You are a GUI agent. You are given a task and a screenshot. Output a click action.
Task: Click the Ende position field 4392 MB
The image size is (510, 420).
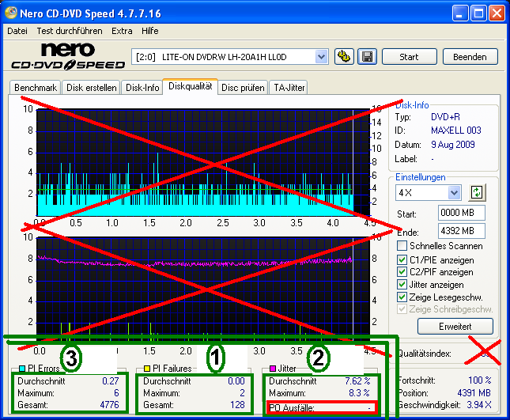click(x=462, y=231)
